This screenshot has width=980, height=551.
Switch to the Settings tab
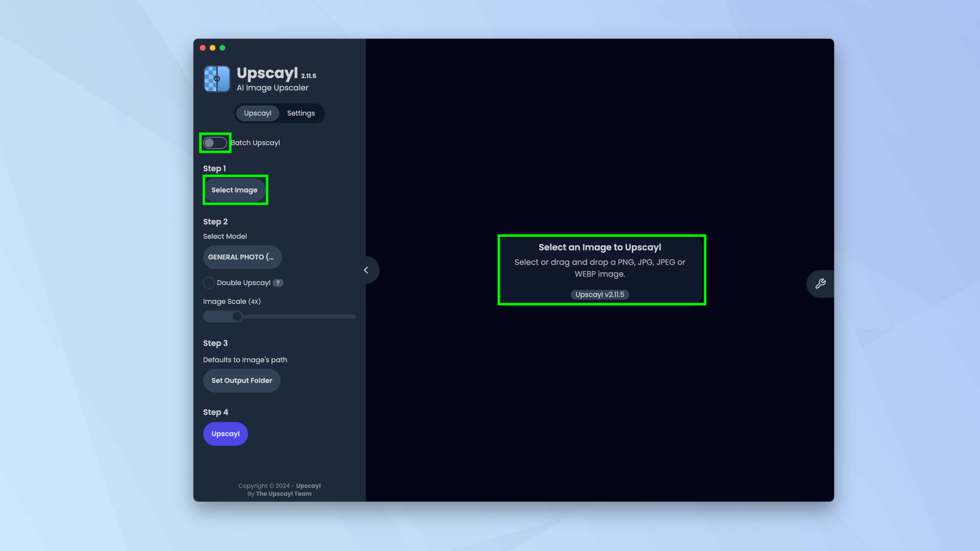pyautogui.click(x=300, y=113)
